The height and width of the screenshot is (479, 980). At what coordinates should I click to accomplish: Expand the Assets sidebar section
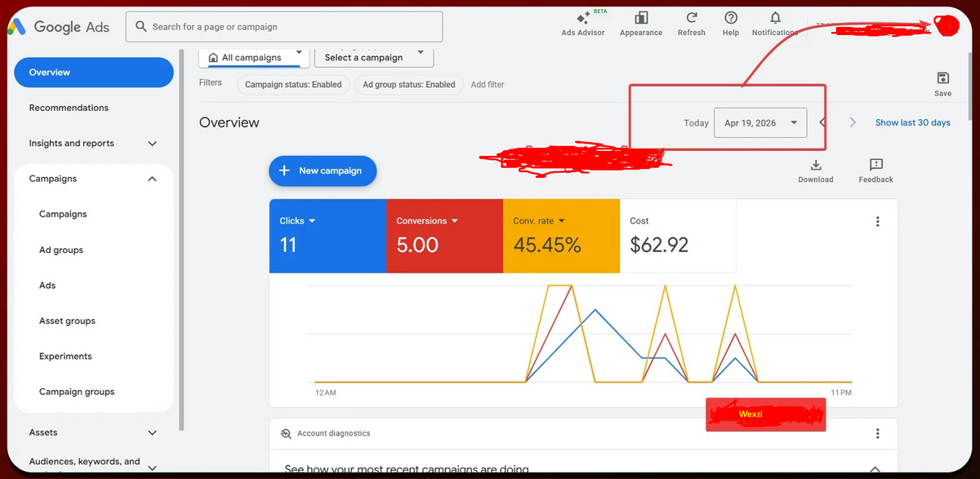click(x=152, y=432)
